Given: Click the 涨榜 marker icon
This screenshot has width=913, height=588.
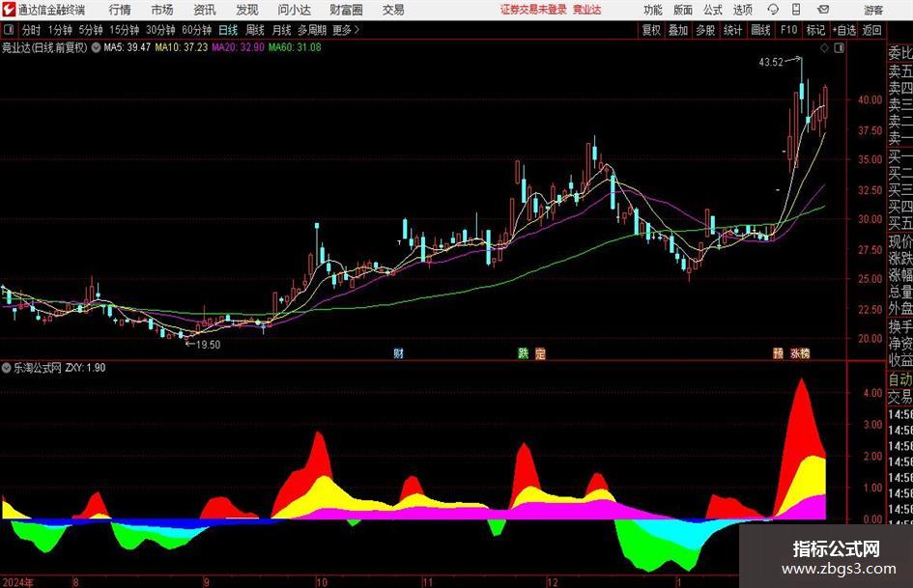Looking at the screenshot, I should click(x=800, y=352).
